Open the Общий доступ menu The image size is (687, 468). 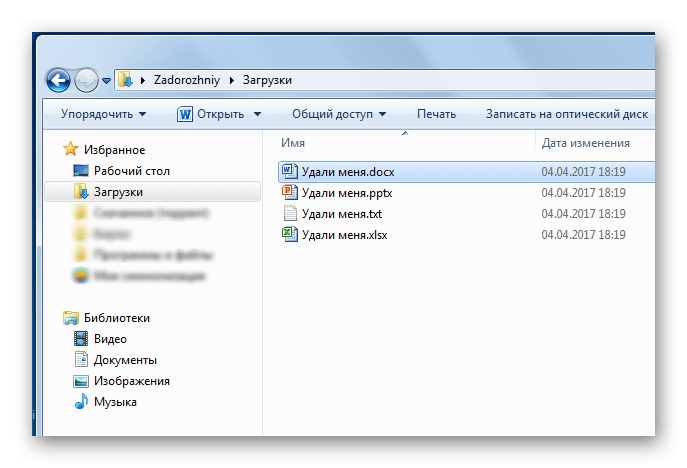pyautogui.click(x=339, y=114)
